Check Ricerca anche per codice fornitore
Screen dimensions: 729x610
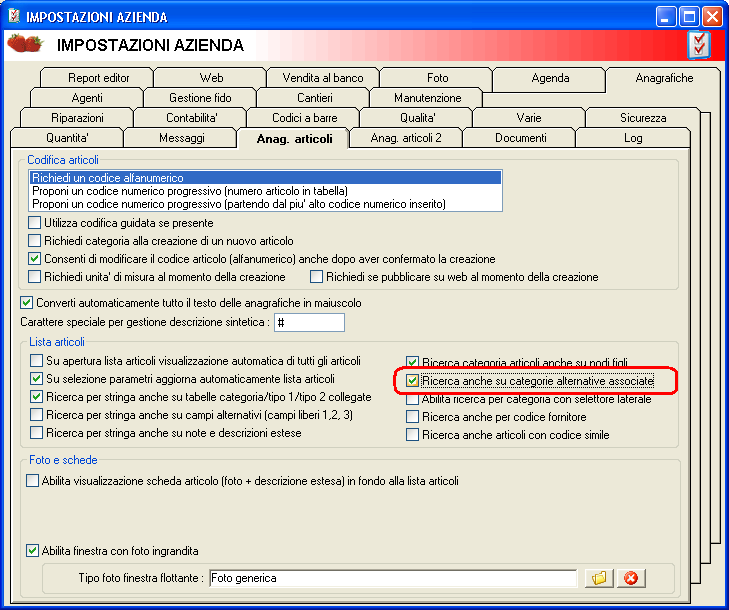click(x=412, y=417)
